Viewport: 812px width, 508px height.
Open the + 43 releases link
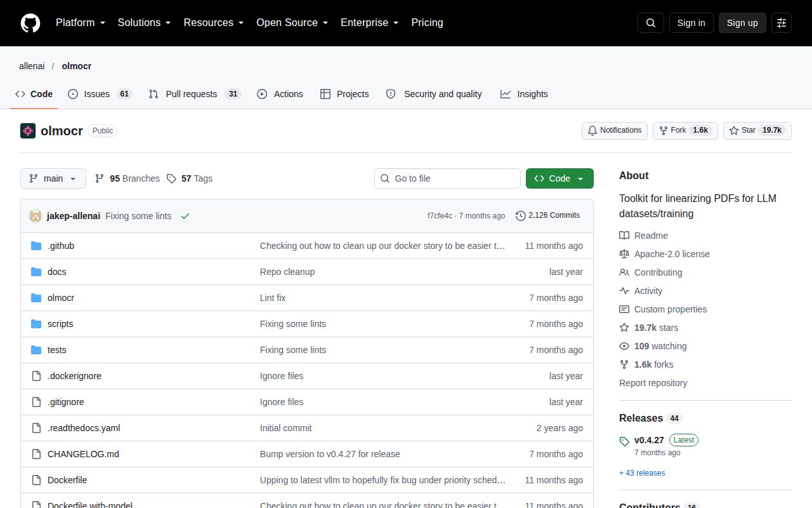pos(642,473)
